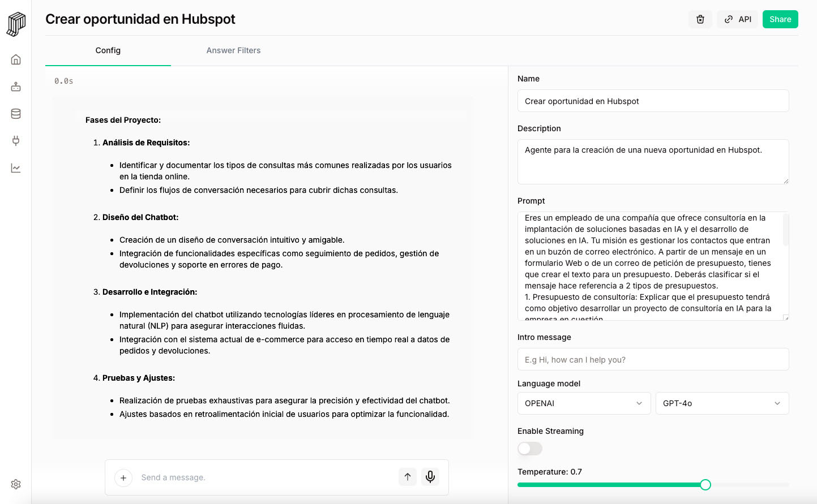The image size is (817, 504).
Task: Click the "0.0s" response time text
Action: click(63, 81)
